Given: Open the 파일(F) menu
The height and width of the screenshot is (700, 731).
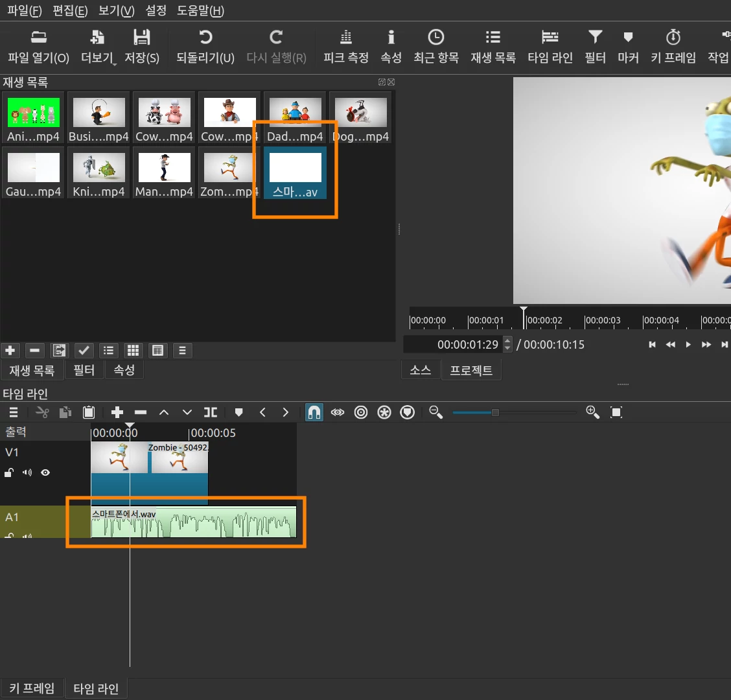Looking at the screenshot, I should point(24,10).
